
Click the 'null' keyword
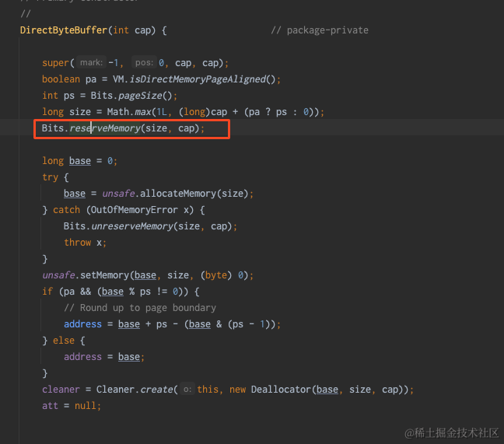(x=86, y=406)
